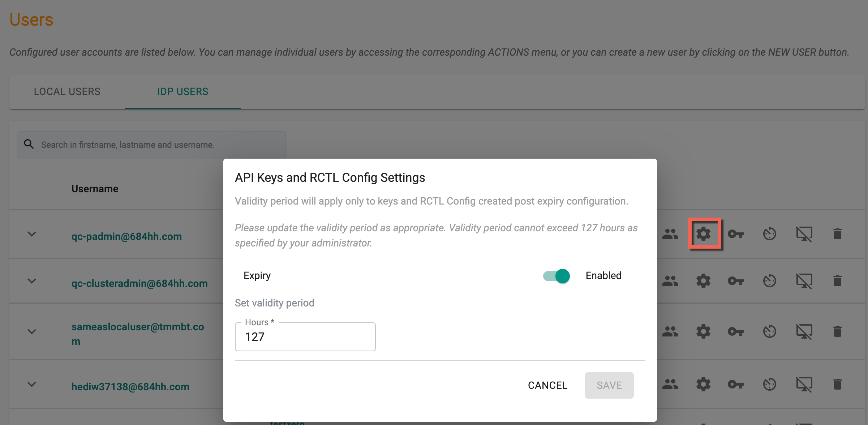Click the gear/settings icon for qc-padmin

tap(704, 233)
